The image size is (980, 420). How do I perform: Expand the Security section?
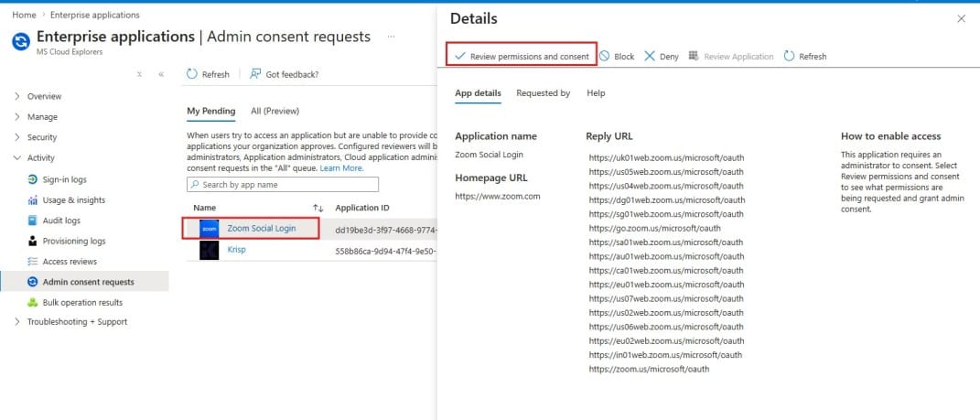coord(16,137)
